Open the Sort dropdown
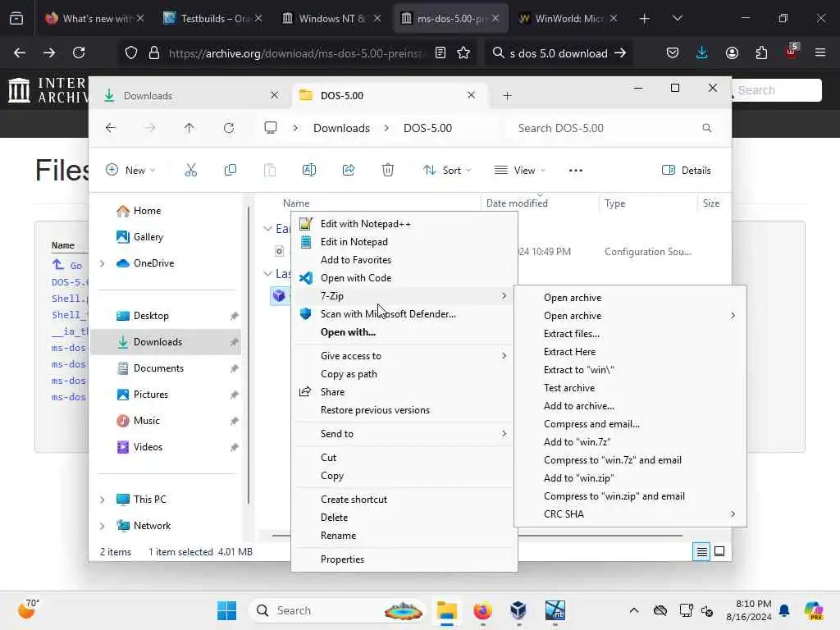This screenshot has height=630, width=840. pyautogui.click(x=447, y=171)
